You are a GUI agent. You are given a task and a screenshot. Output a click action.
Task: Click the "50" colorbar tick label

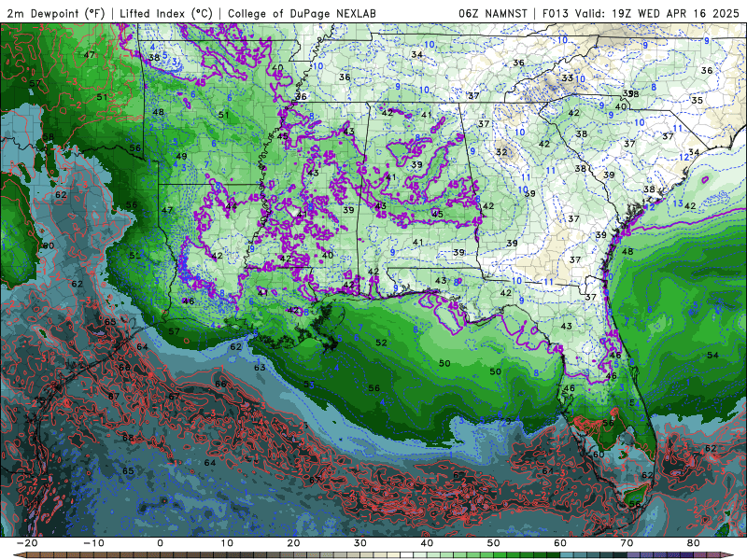pos(494,543)
